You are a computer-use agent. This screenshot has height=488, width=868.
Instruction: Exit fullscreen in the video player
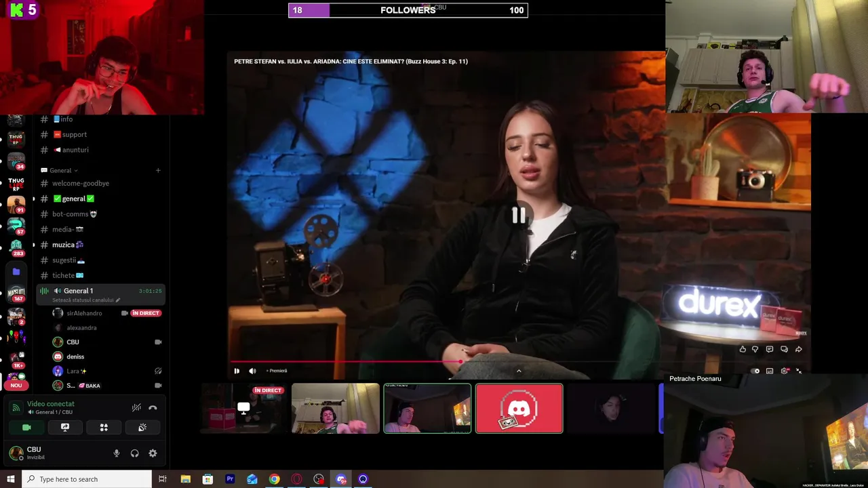[799, 371]
